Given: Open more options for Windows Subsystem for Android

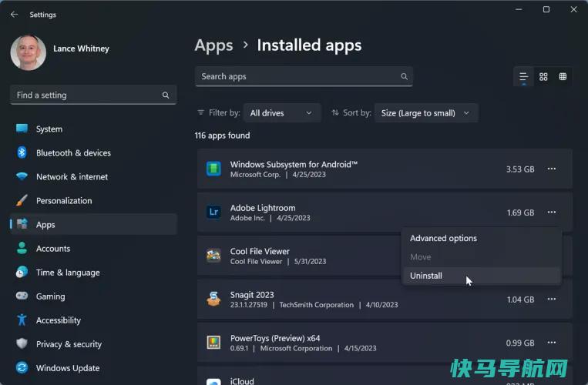Looking at the screenshot, I should (551, 169).
